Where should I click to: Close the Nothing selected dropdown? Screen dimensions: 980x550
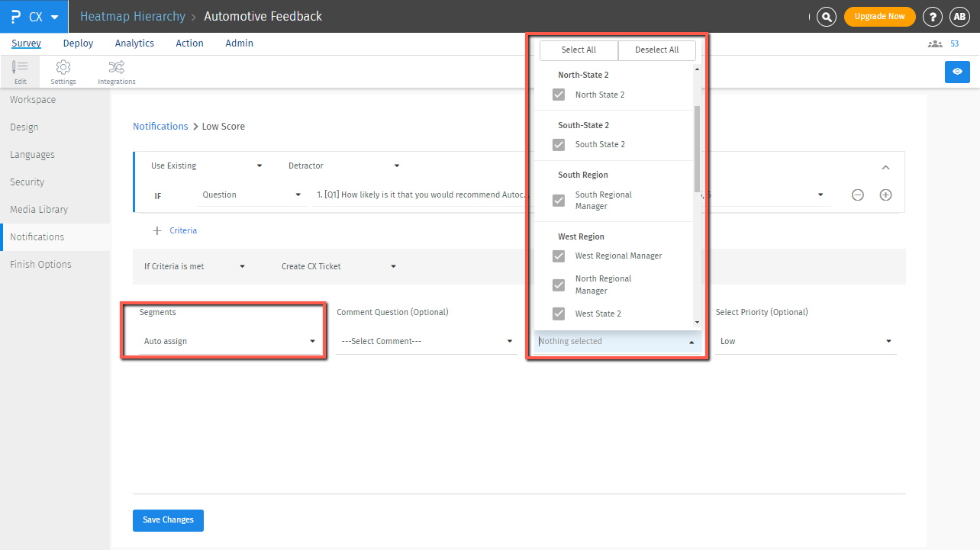[617, 341]
